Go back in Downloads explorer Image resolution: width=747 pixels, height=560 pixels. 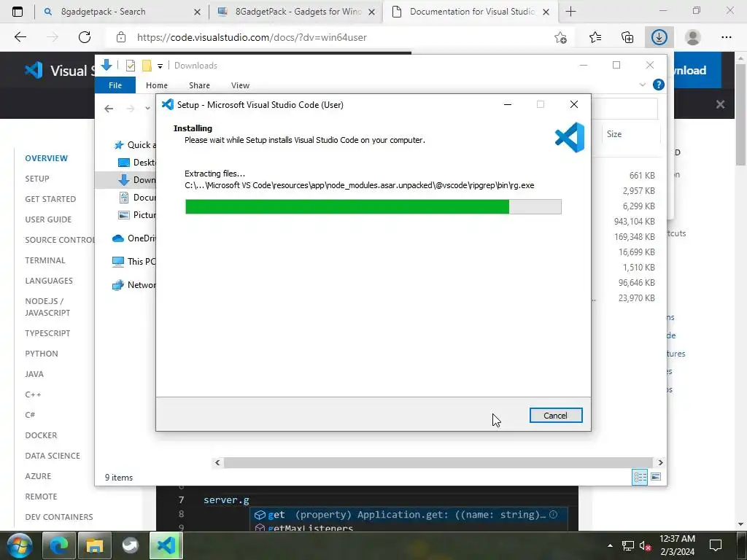click(109, 109)
